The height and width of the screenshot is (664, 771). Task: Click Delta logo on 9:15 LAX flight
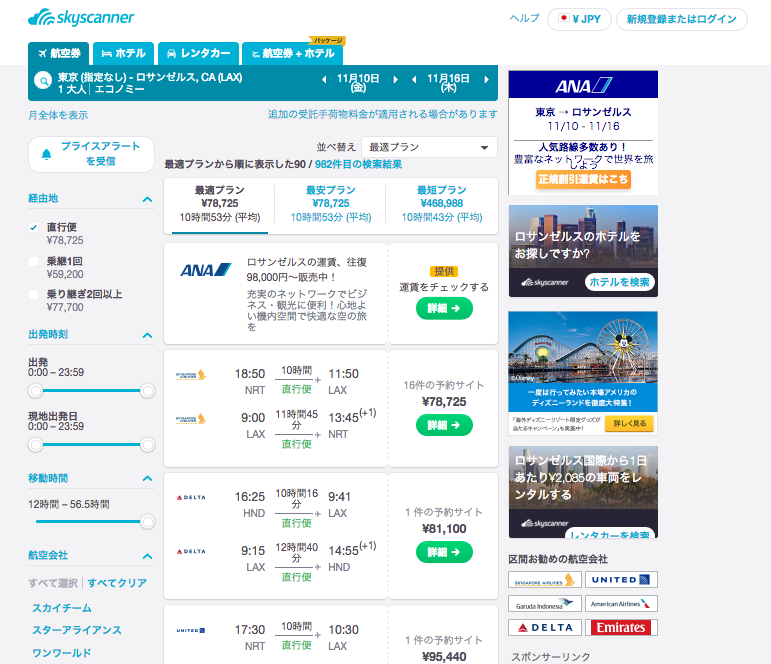point(191,551)
